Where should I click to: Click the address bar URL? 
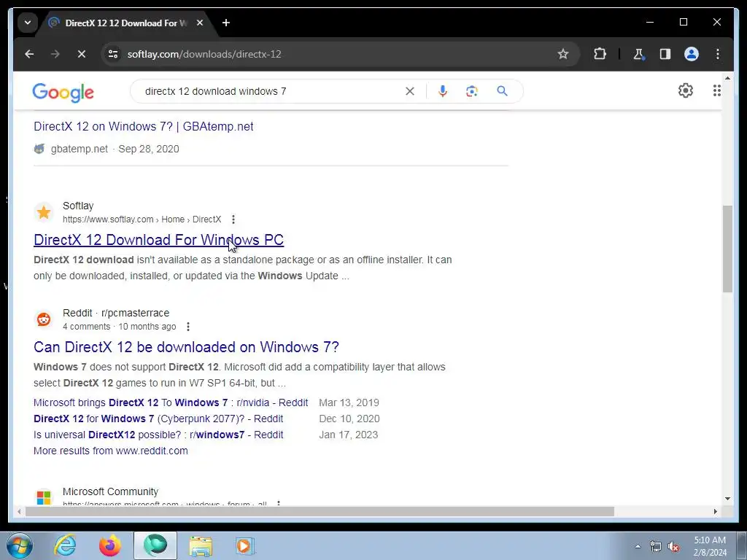(204, 54)
